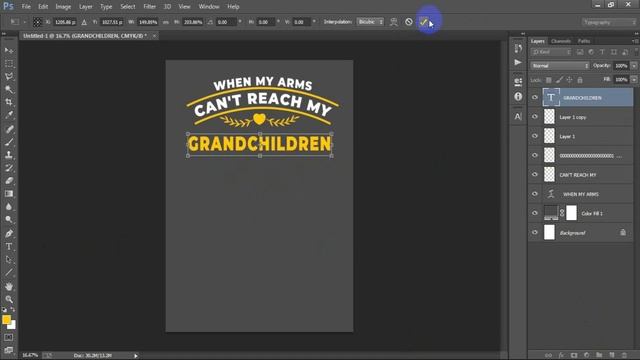Switch to the Channels tab
Screen dimensions: 640x360
click(x=561, y=41)
